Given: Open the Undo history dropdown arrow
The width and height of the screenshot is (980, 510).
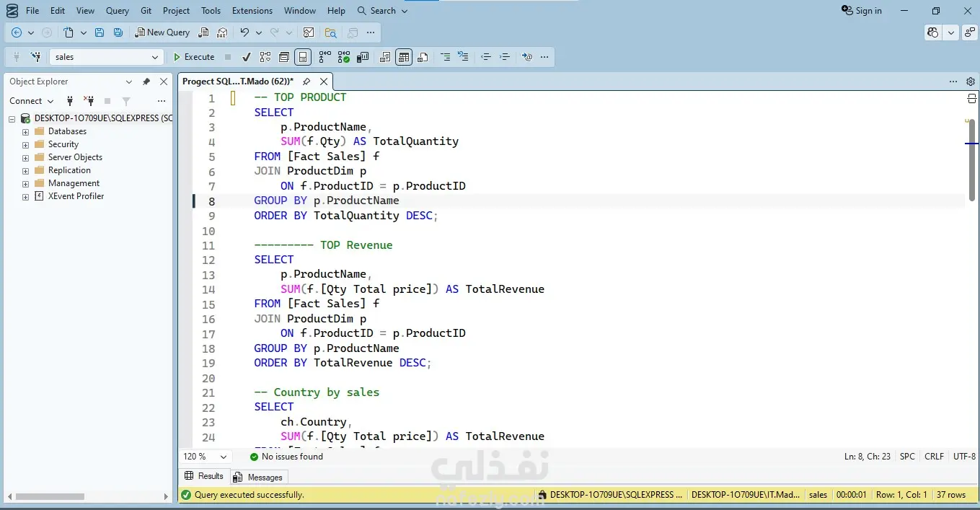Looking at the screenshot, I should [259, 32].
